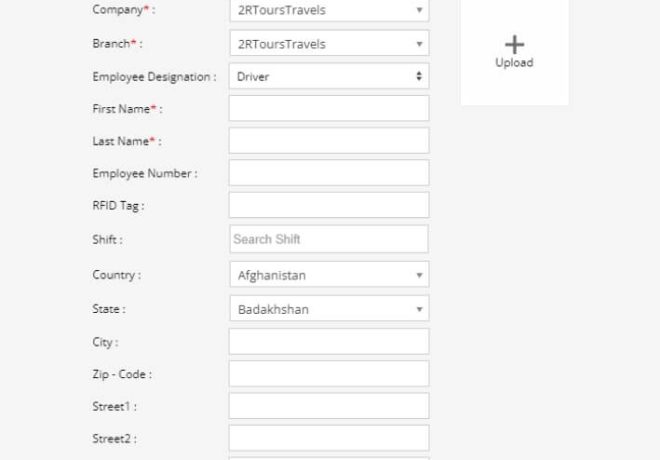Click the Branch dropdown arrow
This screenshot has width=660, height=460.
[x=419, y=44]
